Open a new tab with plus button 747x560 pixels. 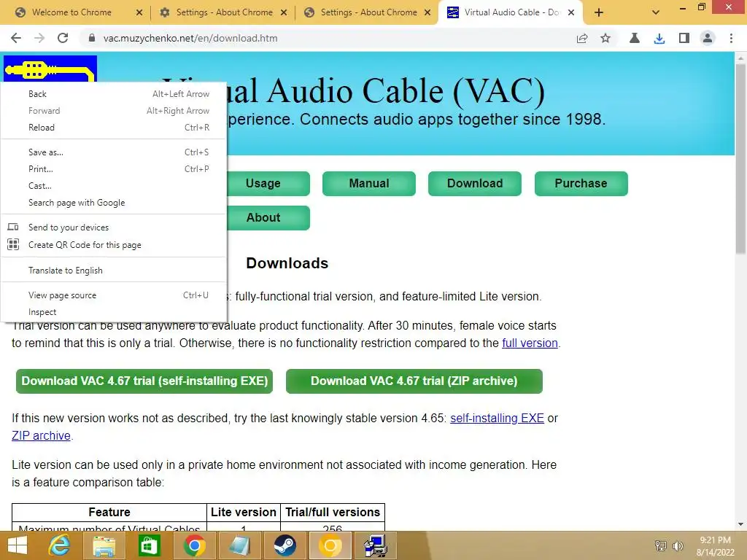599,12
